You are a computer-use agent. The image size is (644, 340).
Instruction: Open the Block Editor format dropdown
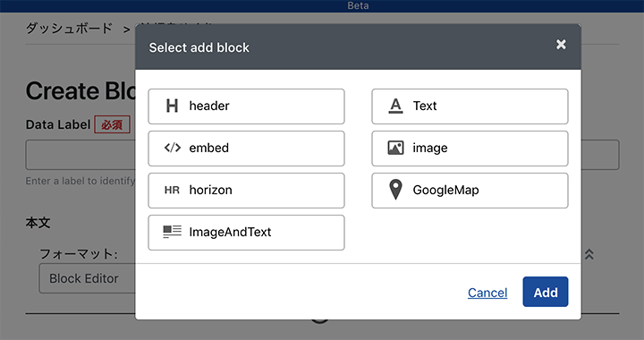click(87, 278)
